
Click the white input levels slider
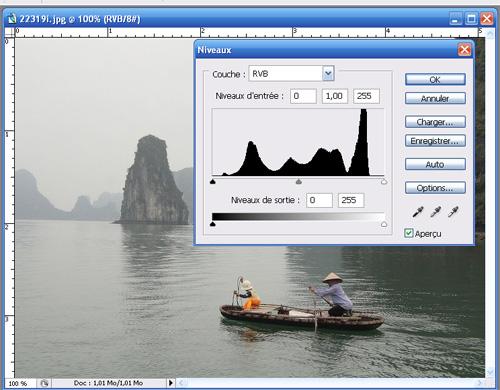[x=384, y=182]
